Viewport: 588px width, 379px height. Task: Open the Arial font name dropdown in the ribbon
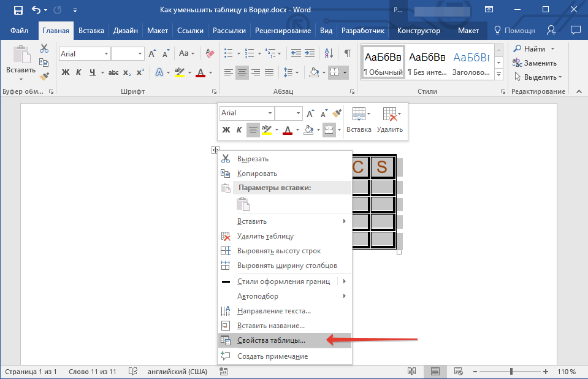click(x=106, y=54)
